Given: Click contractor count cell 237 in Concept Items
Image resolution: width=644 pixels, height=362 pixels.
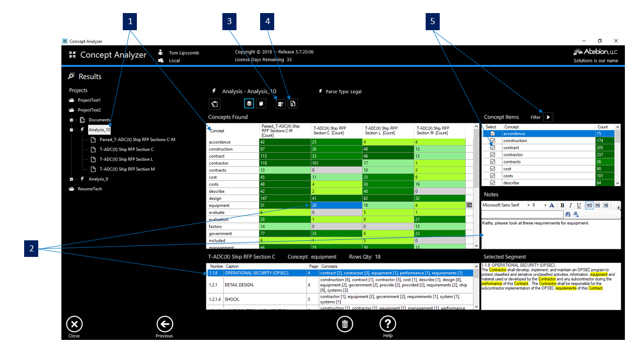Looking at the screenshot, I should pos(605,155).
